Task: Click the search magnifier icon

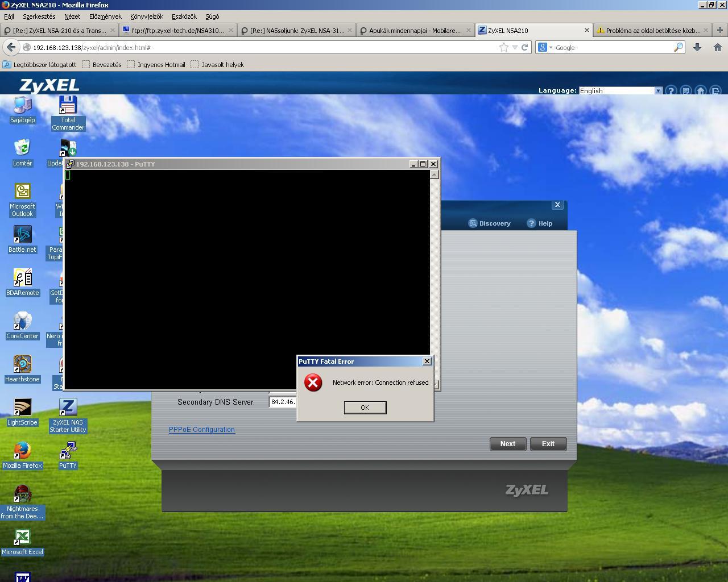Action: pyautogui.click(x=678, y=47)
